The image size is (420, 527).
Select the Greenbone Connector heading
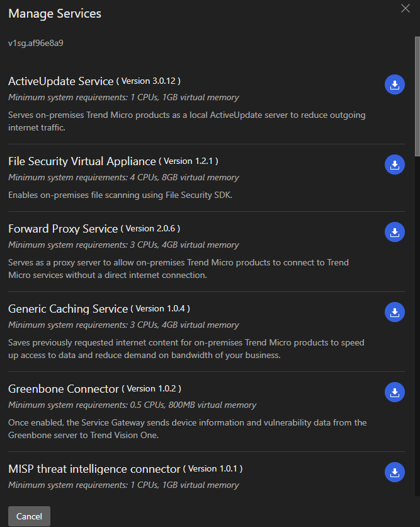click(64, 388)
